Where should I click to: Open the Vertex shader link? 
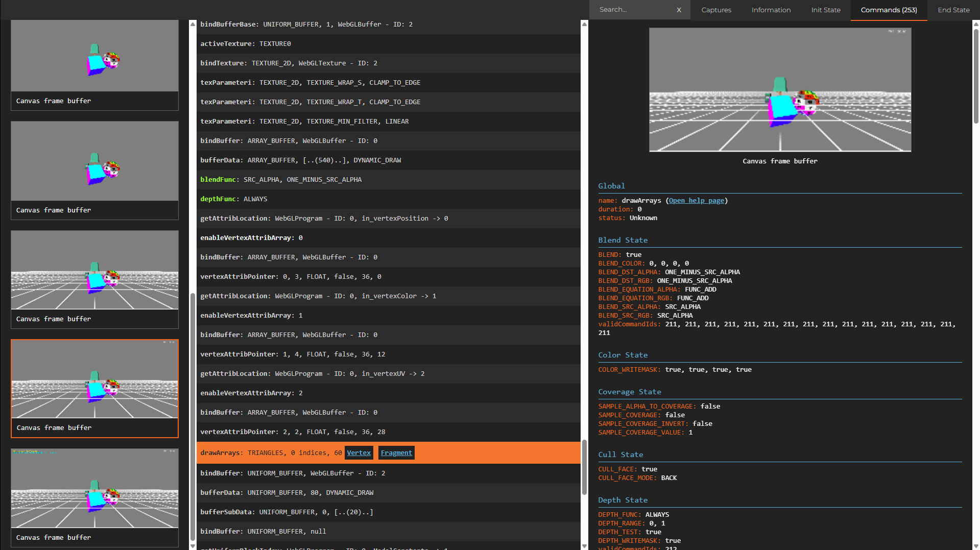(x=358, y=453)
